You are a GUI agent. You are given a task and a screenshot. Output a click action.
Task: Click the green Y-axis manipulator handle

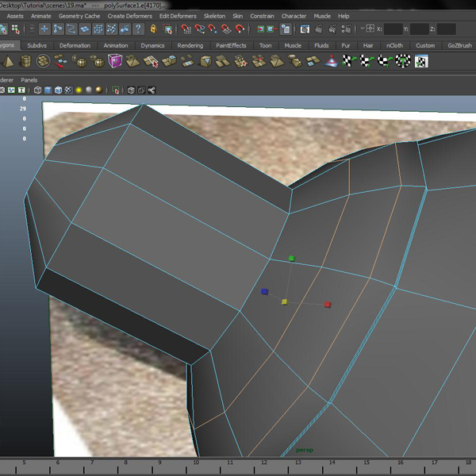(292, 259)
